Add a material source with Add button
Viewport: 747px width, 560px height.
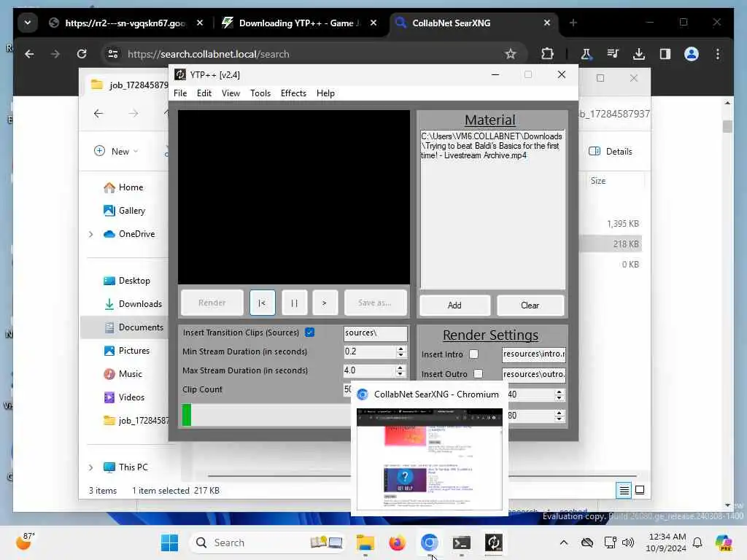tap(454, 306)
